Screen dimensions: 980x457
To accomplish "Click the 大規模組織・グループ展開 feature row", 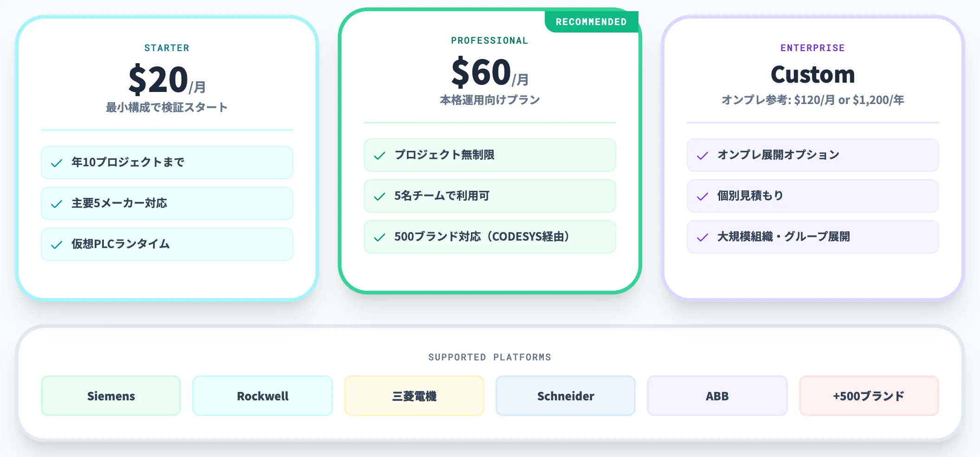I will click(x=813, y=237).
